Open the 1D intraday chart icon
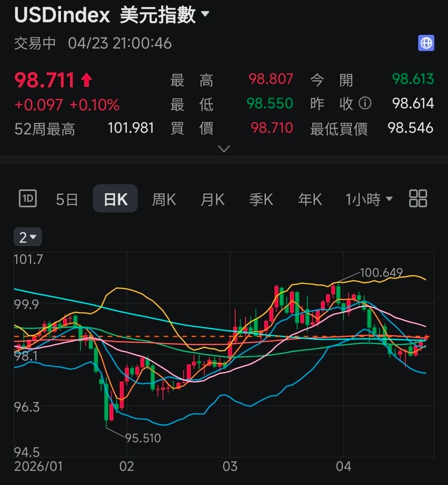448x485 pixels. coord(28,199)
